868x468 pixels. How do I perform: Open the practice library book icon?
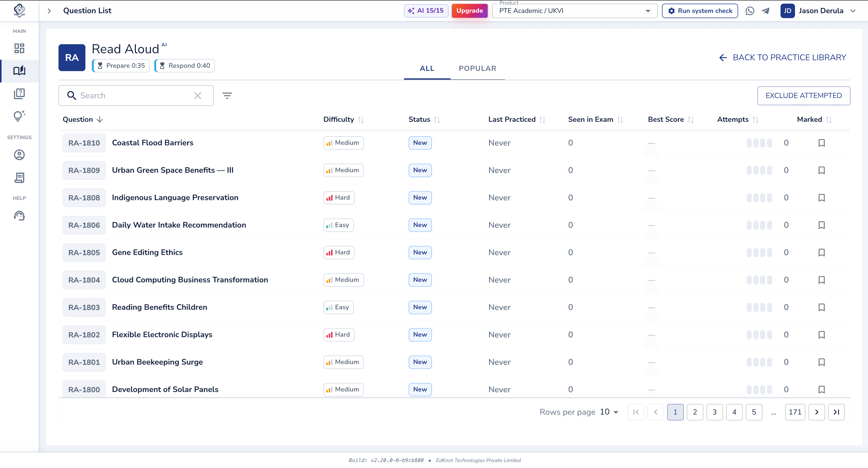point(19,71)
